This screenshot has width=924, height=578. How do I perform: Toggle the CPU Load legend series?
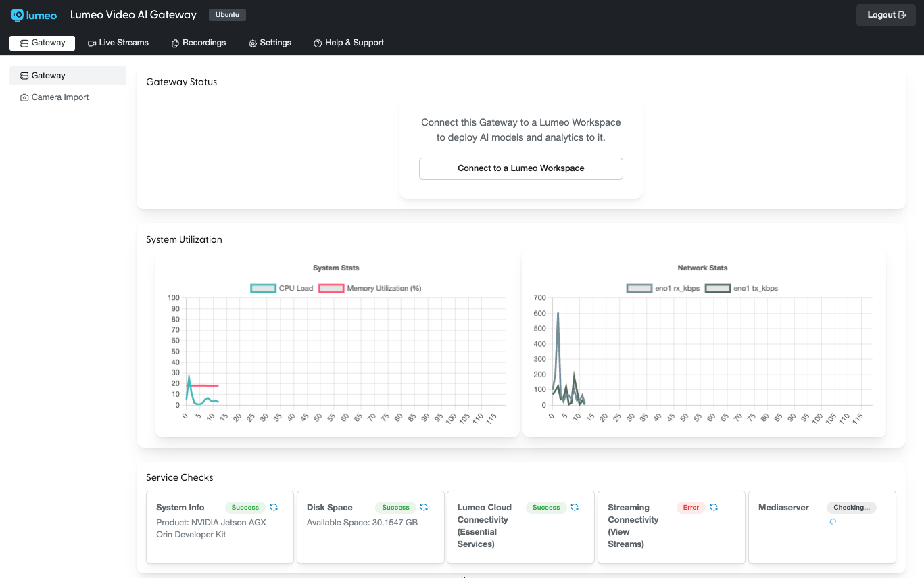coord(282,288)
